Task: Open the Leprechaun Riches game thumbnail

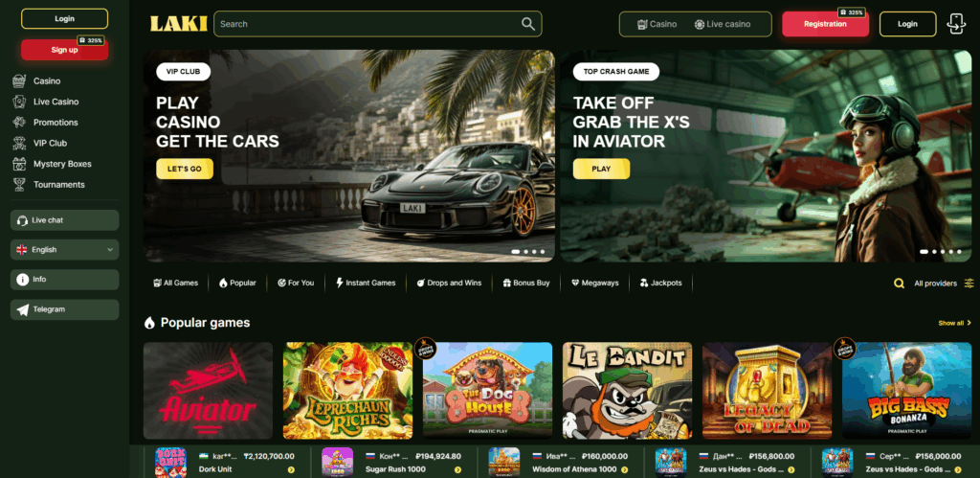Action: [347, 391]
